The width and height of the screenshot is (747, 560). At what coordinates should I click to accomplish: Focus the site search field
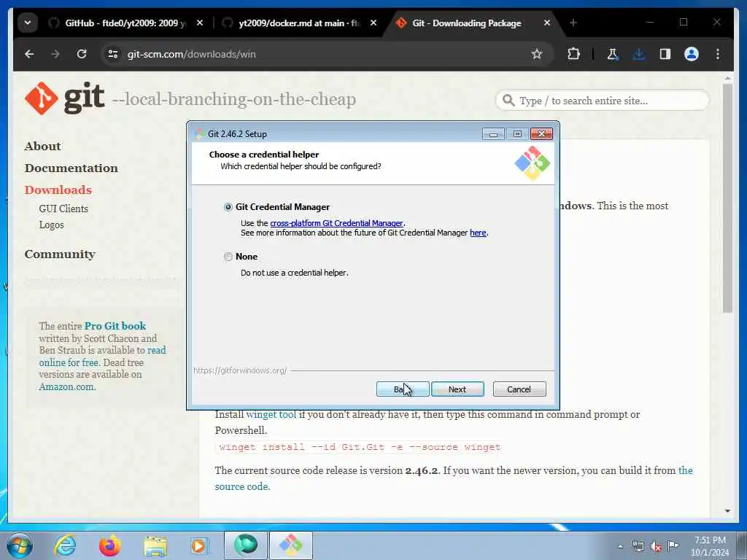pyautogui.click(x=603, y=101)
